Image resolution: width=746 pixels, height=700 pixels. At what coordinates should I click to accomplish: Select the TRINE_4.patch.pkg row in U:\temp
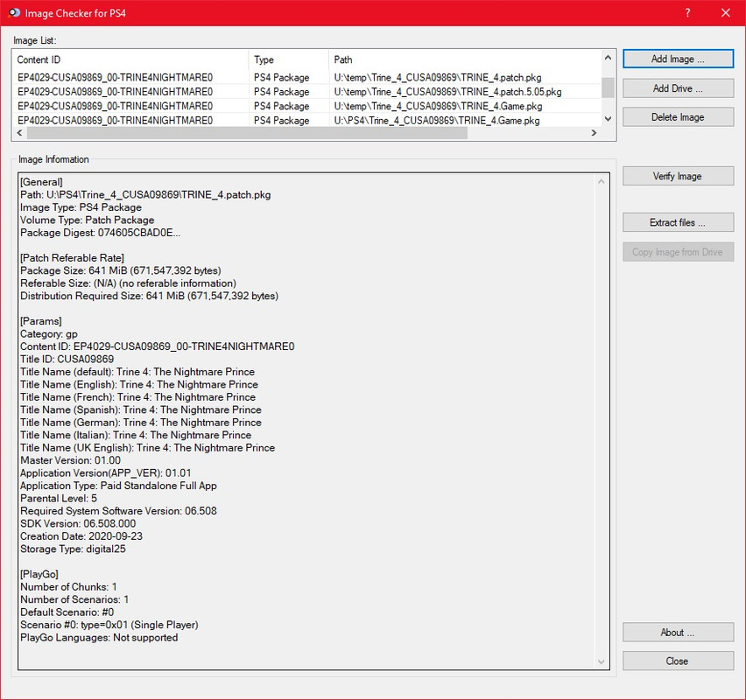[x=306, y=78]
